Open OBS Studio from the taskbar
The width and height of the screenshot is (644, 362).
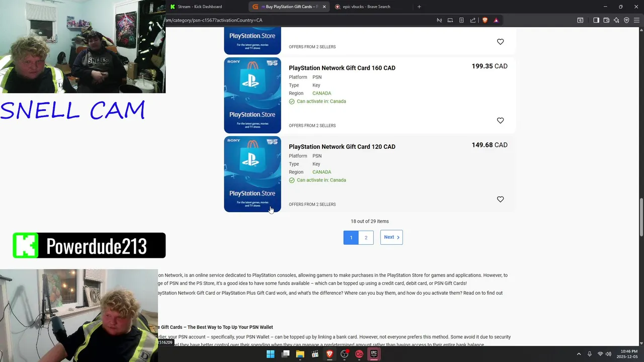(x=345, y=354)
